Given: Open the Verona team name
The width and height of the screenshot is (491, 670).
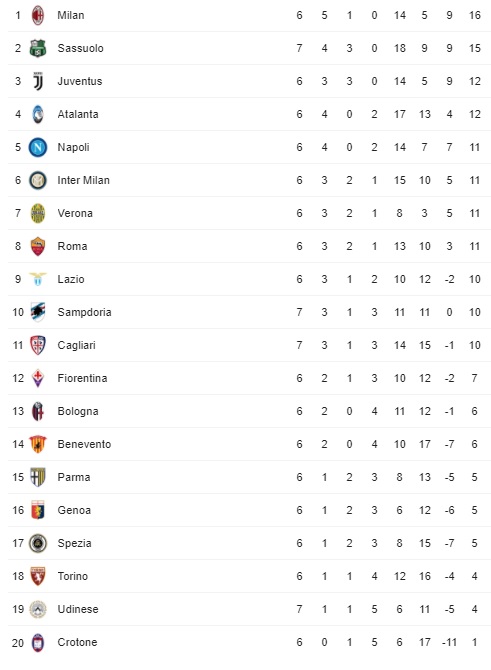Looking at the screenshot, I should click(75, 213).
